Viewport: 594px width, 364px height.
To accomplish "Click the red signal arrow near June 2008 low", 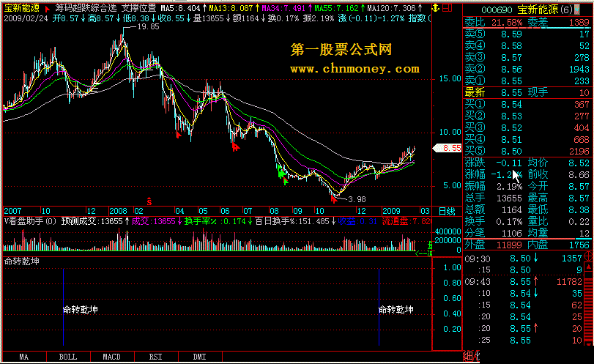I will point(235,147).
